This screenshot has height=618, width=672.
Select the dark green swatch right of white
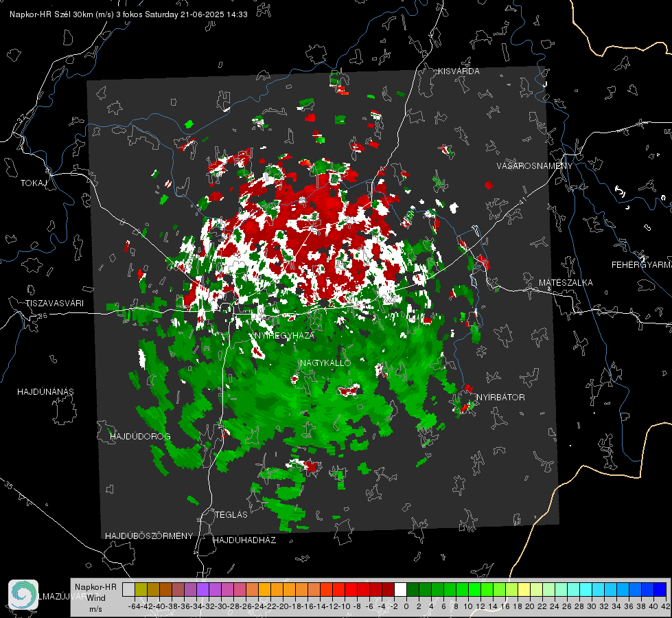(413, 589)
